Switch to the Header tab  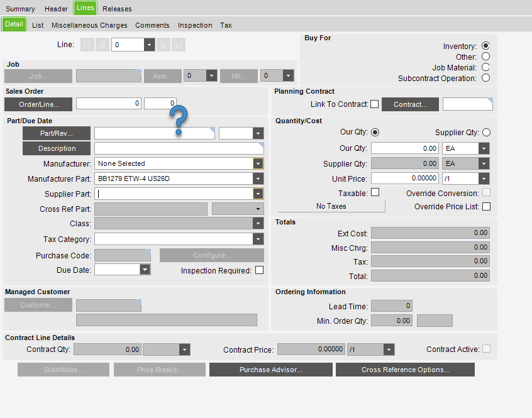coord(56,9)
